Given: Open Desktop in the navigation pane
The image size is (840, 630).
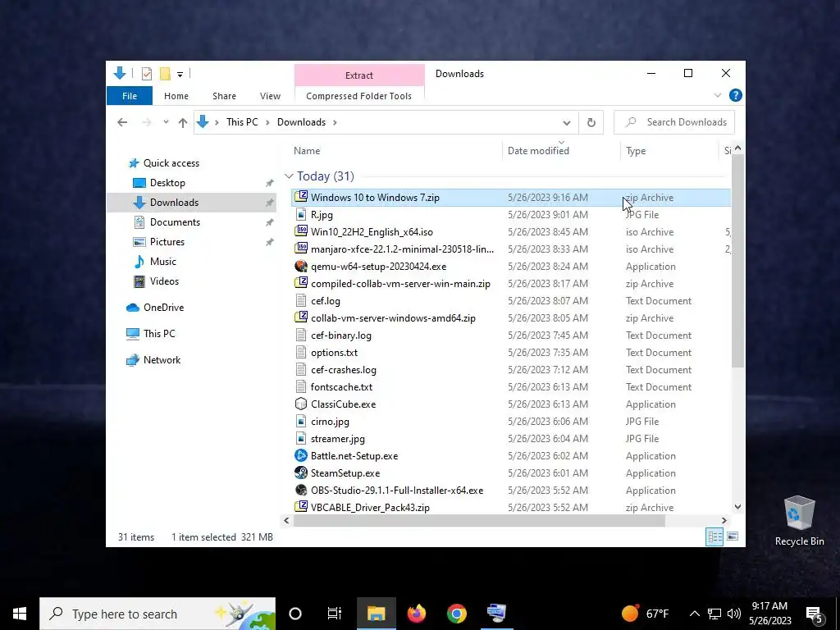Looking at the screenshot, I should (x=167, y=183).
